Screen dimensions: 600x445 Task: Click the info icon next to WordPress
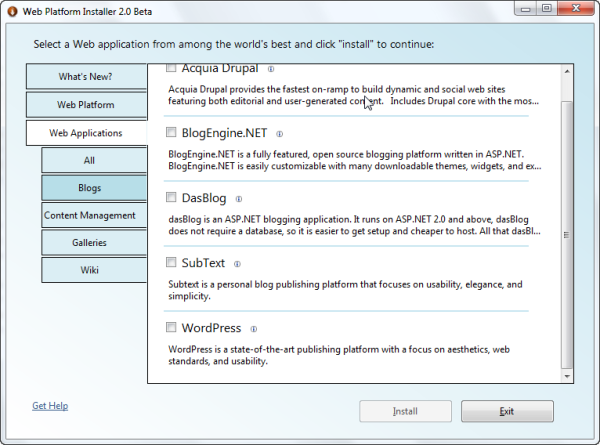pyautogui.click(x=254, y=329)
